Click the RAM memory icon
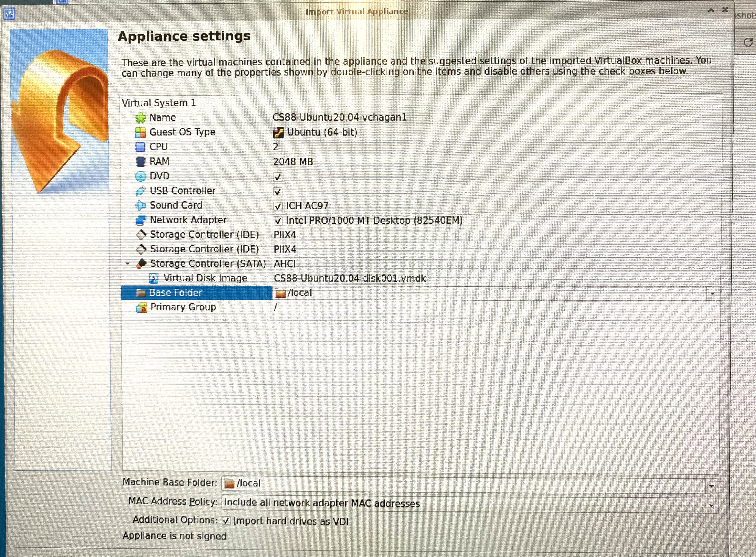Image resolution: width=756 pixels, height=557 pixels. click(140, 162)
